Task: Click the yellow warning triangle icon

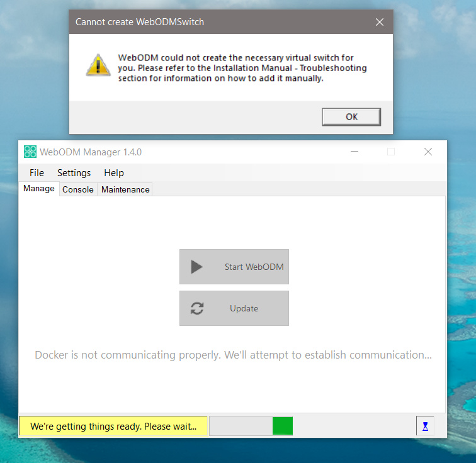Action: [x=98, y=65]
